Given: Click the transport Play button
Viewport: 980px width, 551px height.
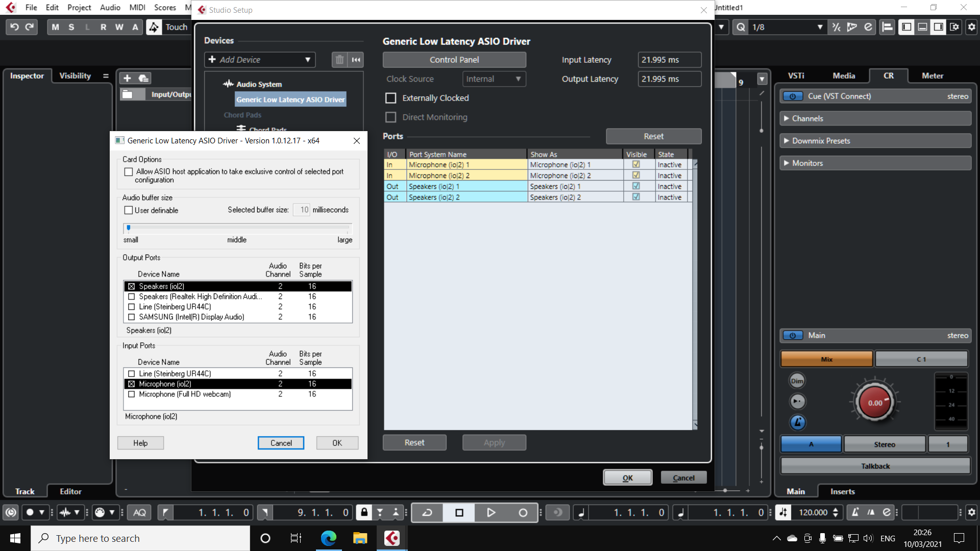Looking at the screenshot, I should [491, 513].
